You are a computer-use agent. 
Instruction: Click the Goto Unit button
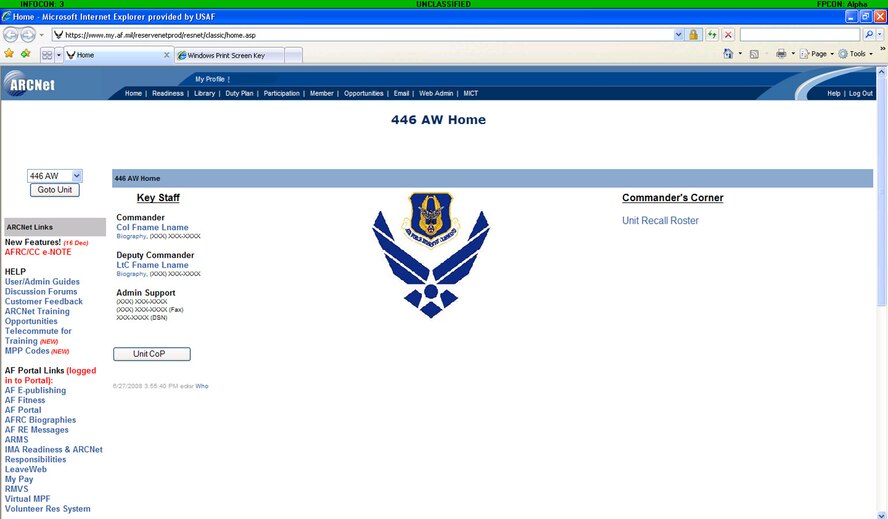tap(54, 190)
